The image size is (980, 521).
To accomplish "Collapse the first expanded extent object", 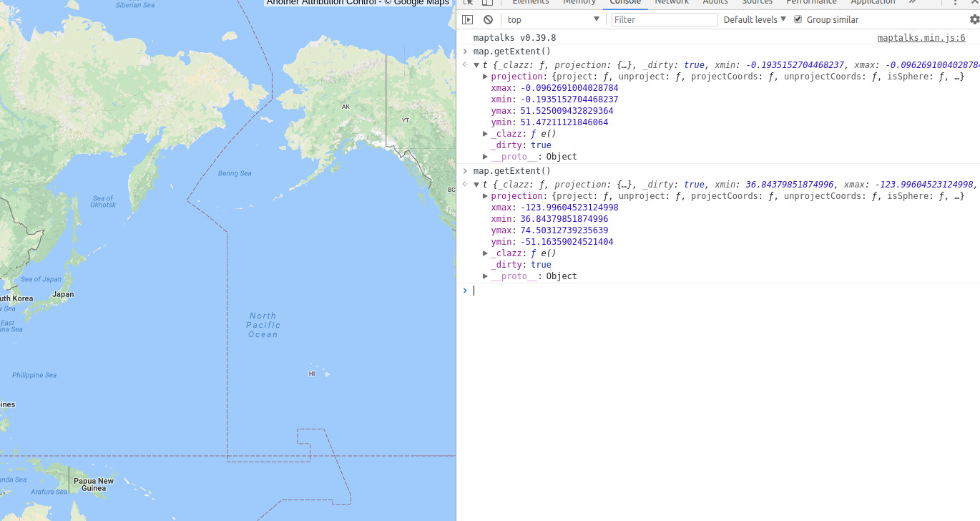I will [x=476, y=64].
